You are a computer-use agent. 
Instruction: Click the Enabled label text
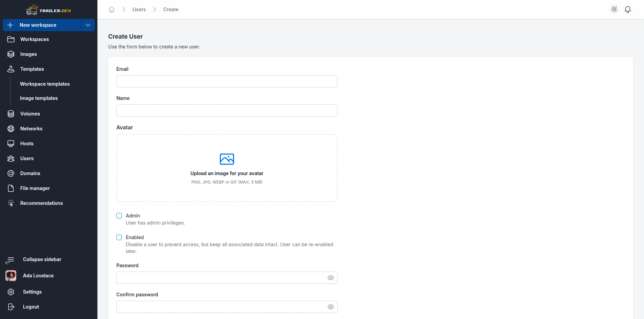(135, 237)
